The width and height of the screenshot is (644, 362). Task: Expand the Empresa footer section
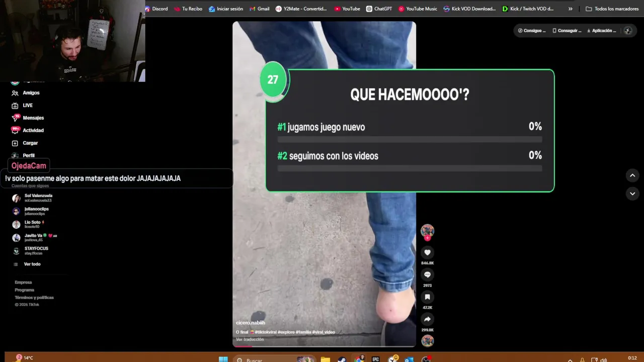pyautogui.click(x=23, y=283)
